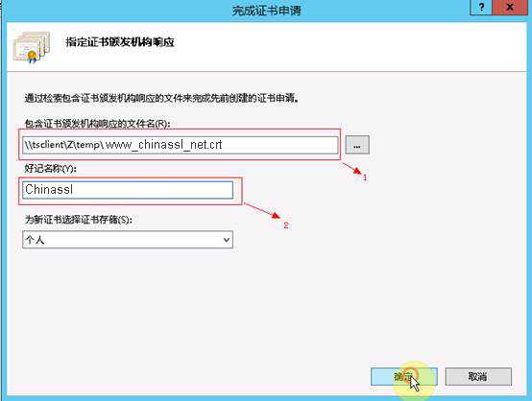Click the label 包含证书颁发机构响应的文件名(R):
532x401 pixels.
point(97,124)
